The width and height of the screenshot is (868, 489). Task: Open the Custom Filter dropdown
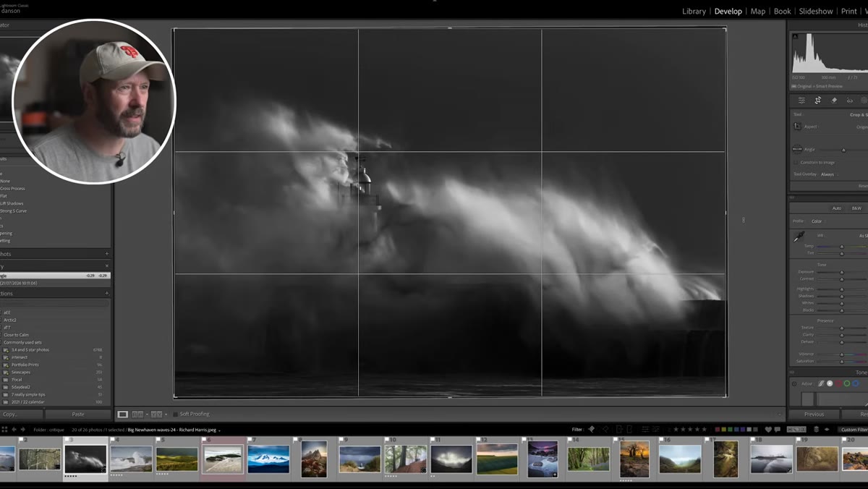(x=854, y=430)
